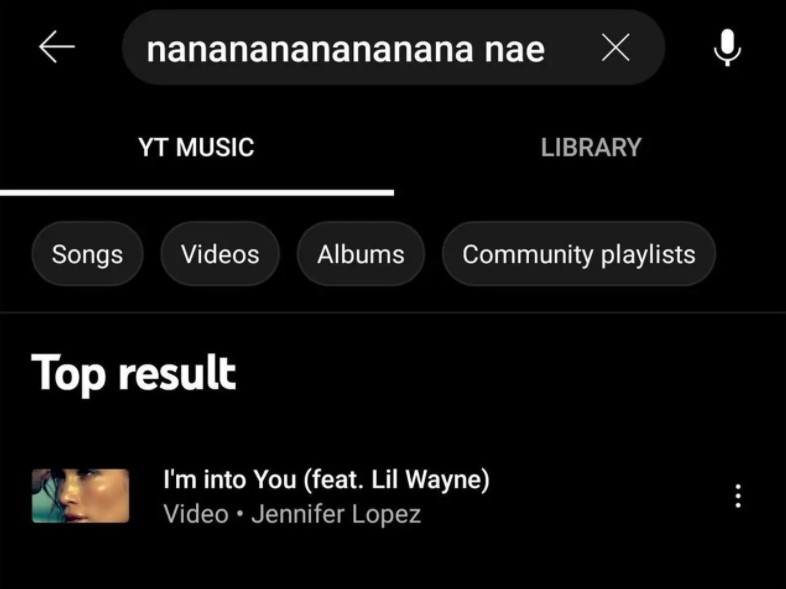Image resolution: width=786 pixels, height=589 pixels.
Task: Toggle the Albums filter chip
Action: pos(360,254)
